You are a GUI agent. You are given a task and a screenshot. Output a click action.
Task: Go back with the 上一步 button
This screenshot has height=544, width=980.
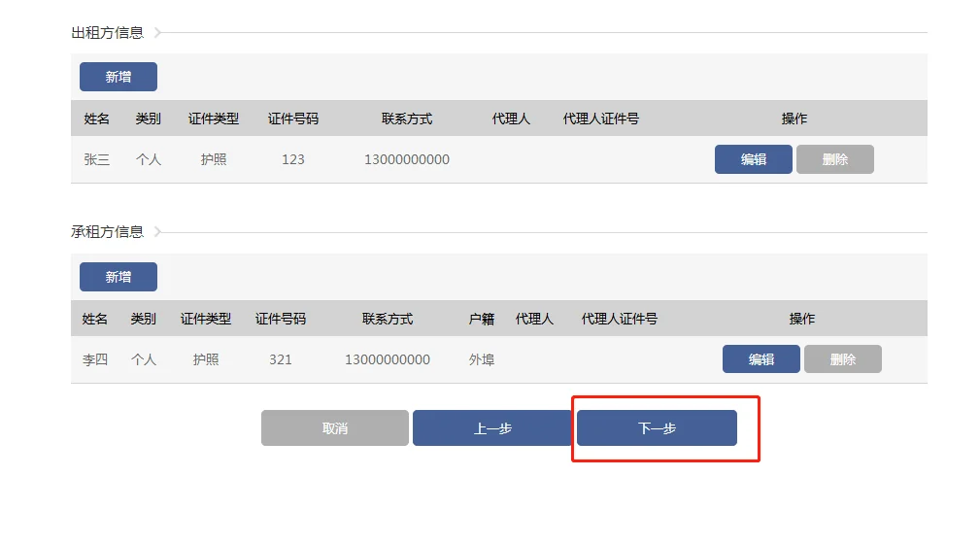pyautogui.click(x=492, y=428)
